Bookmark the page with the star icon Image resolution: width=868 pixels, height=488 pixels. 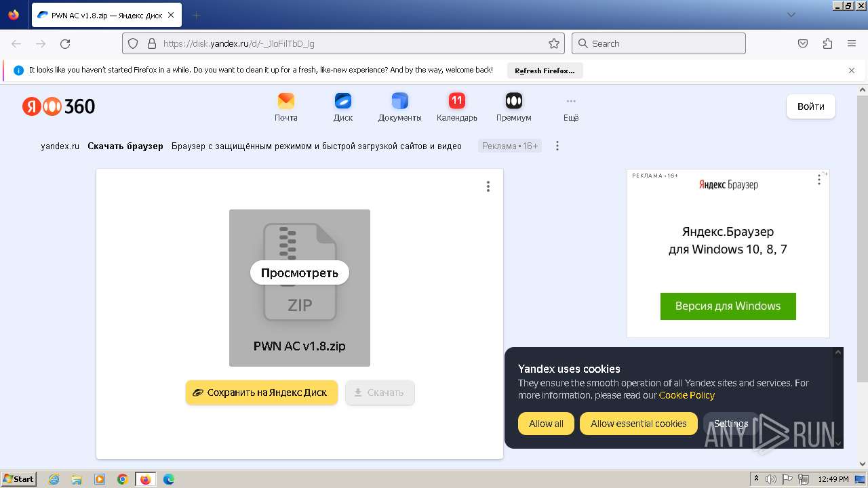[554, 43]
